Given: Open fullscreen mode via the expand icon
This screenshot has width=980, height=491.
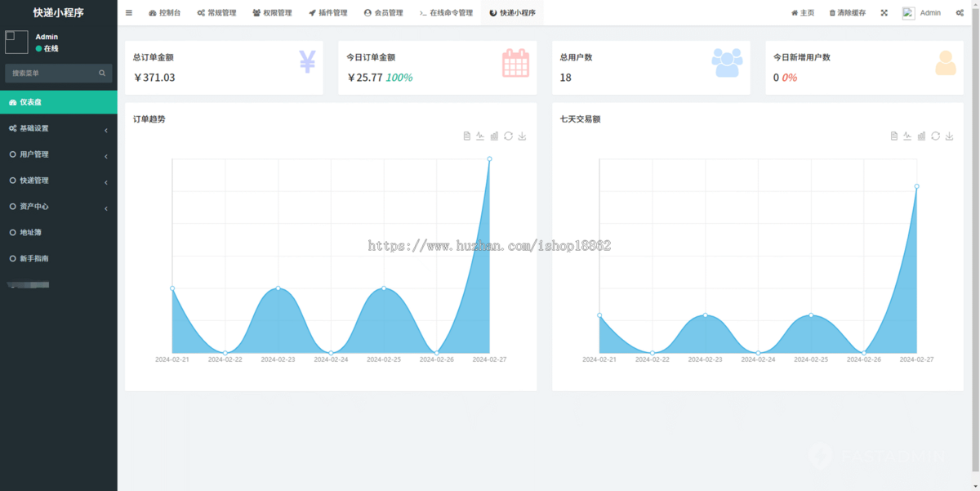Looking at the screenshot, I should [884, 12].
